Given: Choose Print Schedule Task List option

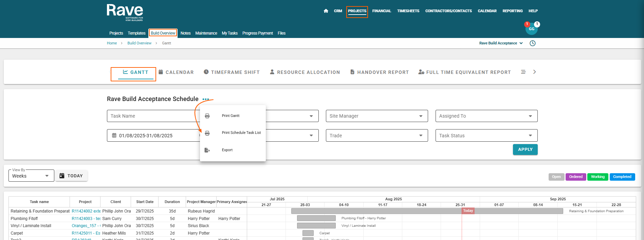Looking at the screenshot, I should coord(241,133).
